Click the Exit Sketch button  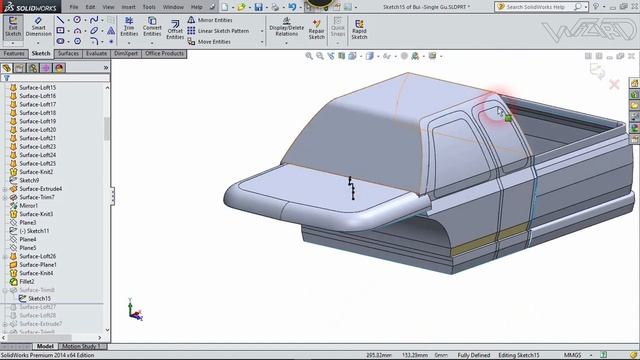(13, 27)
